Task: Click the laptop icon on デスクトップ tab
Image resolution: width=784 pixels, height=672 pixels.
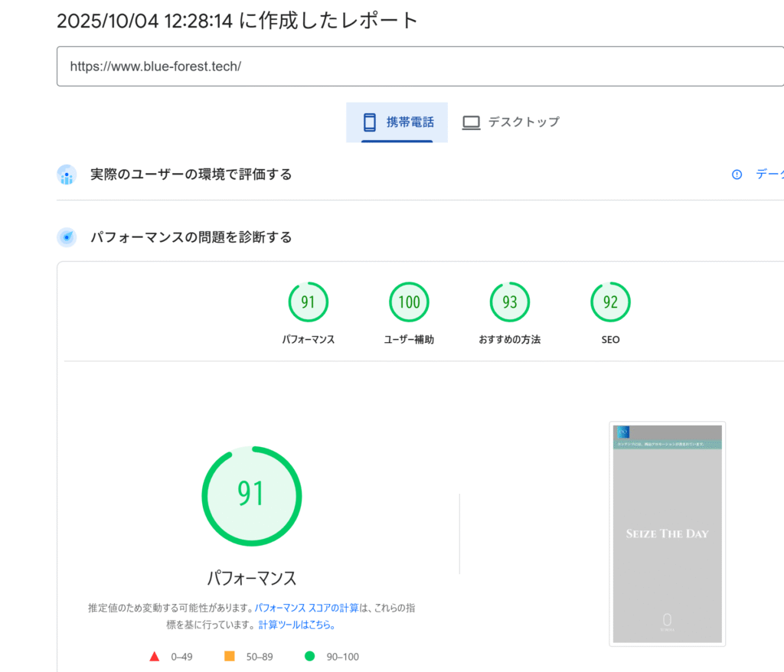Action: [471, 122]
